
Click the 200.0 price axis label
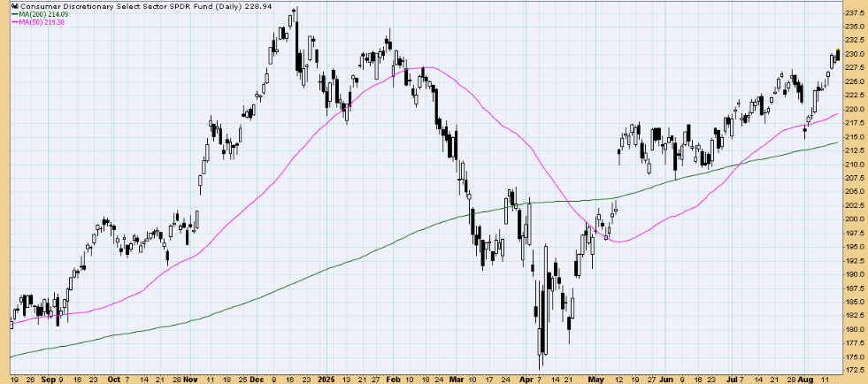pyautogui.click(x=855, y=219)
